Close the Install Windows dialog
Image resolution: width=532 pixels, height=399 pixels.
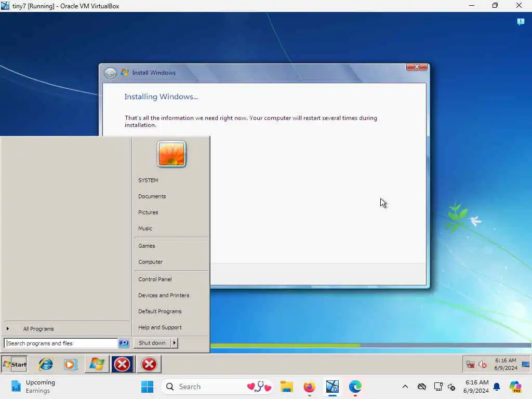(417, 67)
